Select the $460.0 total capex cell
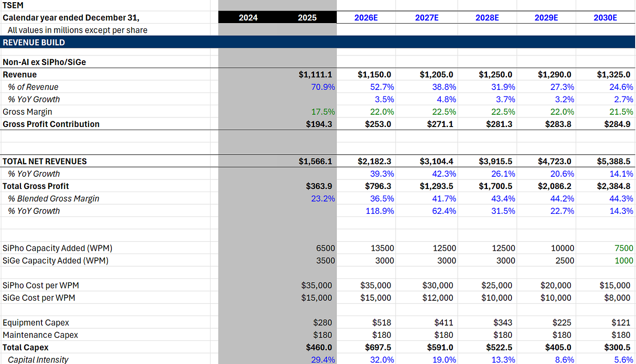Screen dimensions: 636x364 319,347
